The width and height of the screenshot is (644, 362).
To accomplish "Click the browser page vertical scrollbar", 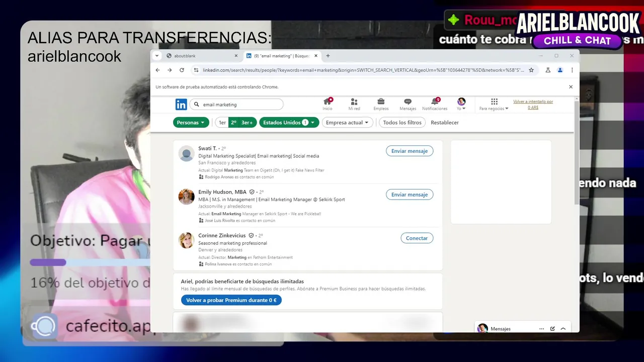I will tap(577, 153).
